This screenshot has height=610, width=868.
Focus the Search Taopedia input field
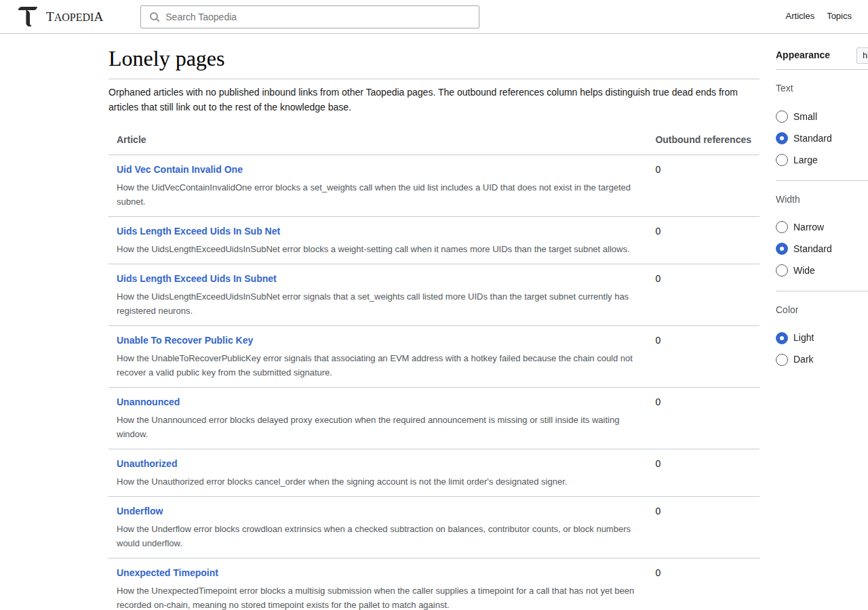tap(310, 17)
